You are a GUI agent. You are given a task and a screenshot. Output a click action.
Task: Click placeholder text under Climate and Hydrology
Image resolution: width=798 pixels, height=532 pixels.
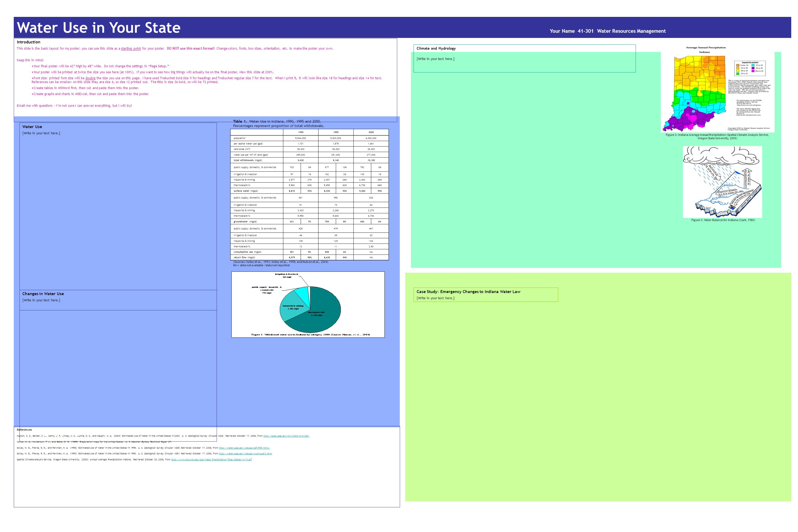click(435, 59)
